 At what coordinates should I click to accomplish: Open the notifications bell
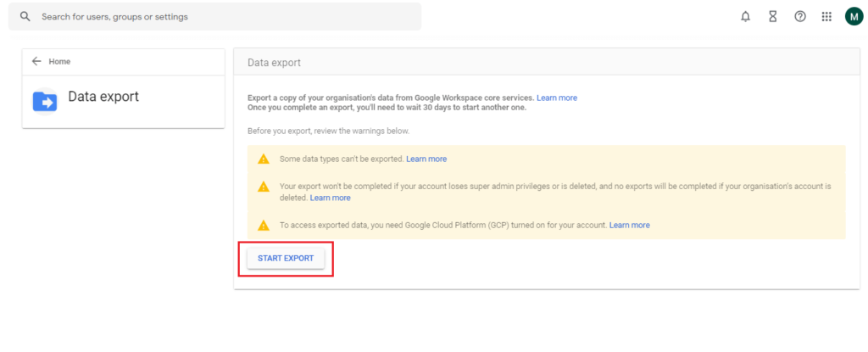pos(746,17)
